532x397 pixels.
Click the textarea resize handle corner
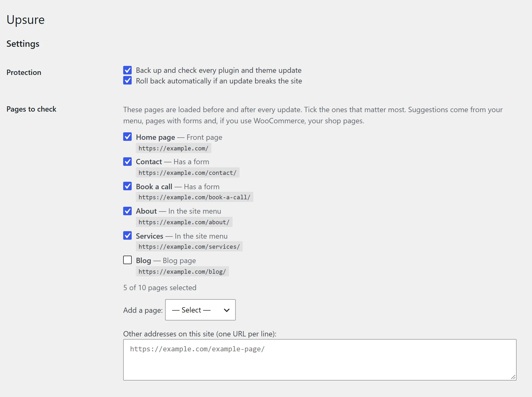pyautogui.click(x=513, y=377)
